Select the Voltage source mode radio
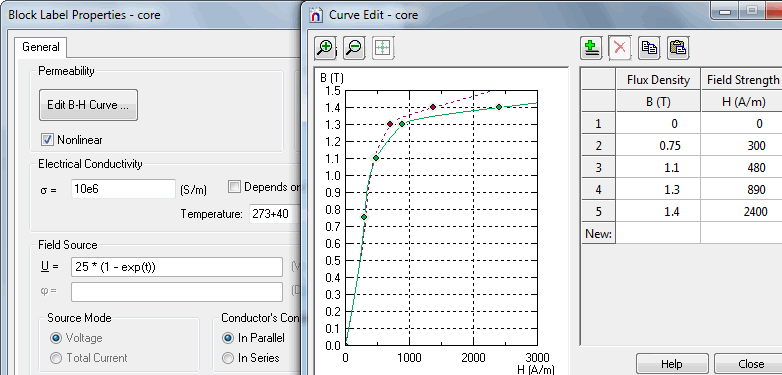The height and width of the screenshot is (375, 782). click(x=56, y=338)
